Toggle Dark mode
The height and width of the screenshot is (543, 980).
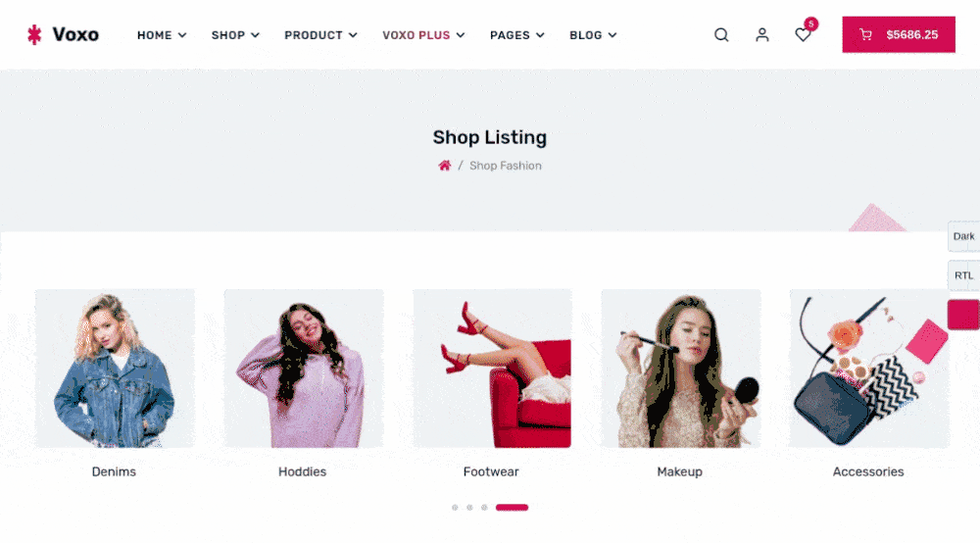(x=963, y=236)
